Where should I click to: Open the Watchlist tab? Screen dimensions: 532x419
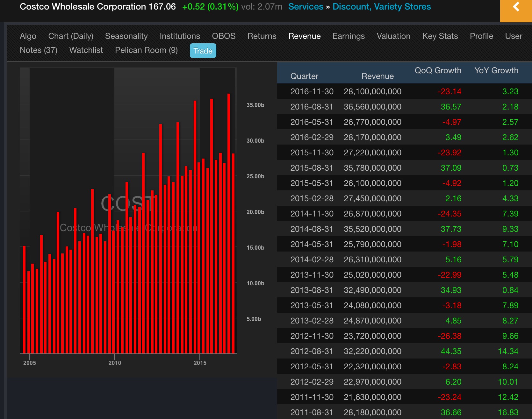coord(86,50)
